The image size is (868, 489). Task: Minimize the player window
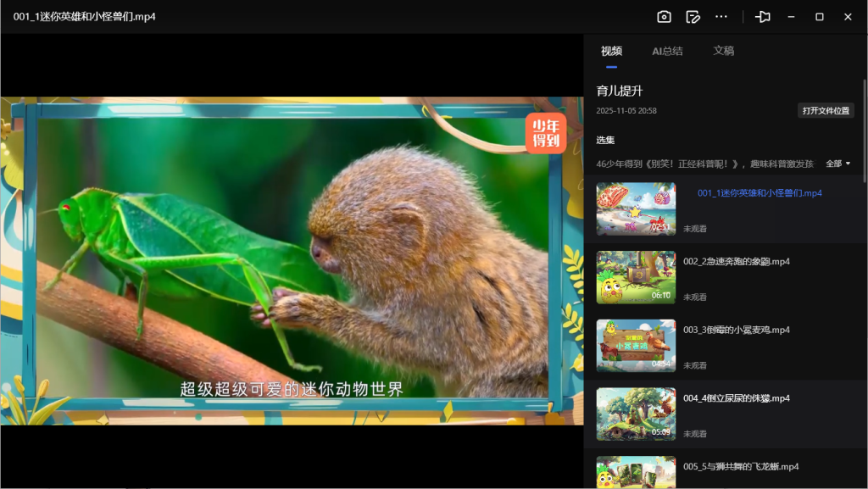click(x=791, y=17)
